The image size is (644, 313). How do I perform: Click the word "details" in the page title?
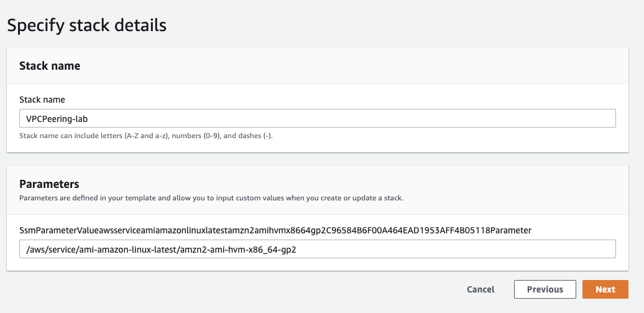coord(140,26)
